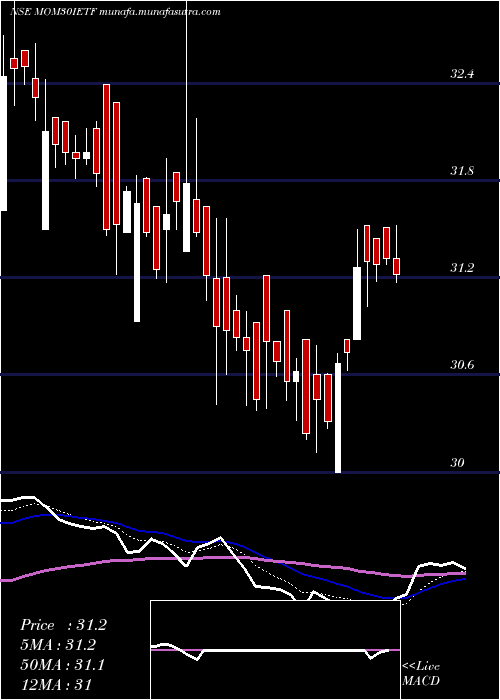Select the 31.2 price axis label
Image resolution: width=500 pixels, height=700 pixels.
[x=462, y=268]
